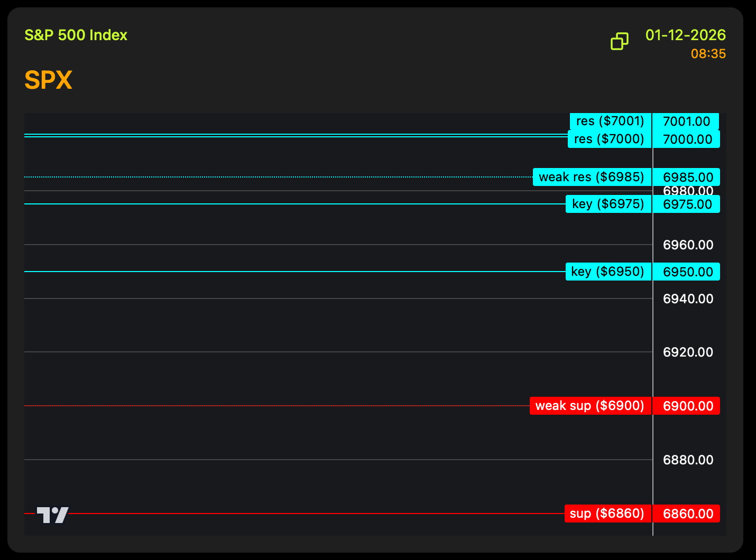Click the 6985.00 price axis tag
756x560 pixels.
coord(686,177)
